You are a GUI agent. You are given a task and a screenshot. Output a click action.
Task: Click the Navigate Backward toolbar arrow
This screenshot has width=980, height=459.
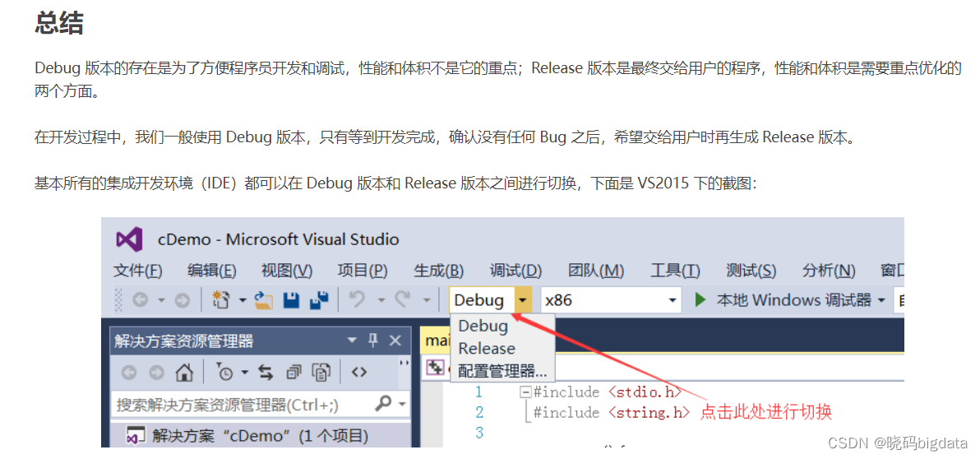140,301
